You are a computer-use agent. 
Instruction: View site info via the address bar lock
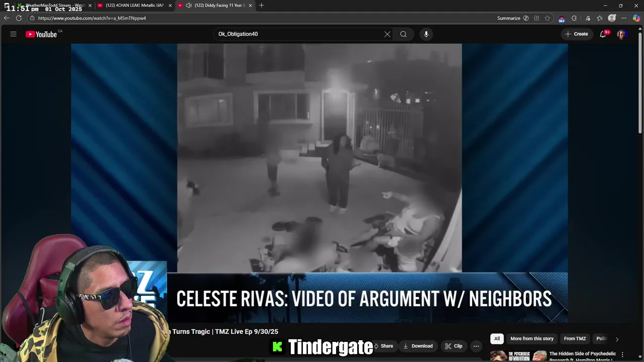point(32,18)
